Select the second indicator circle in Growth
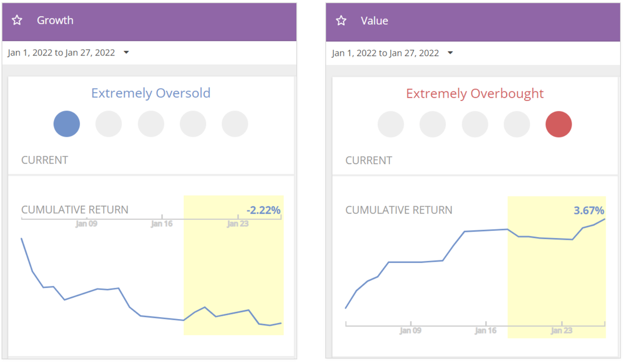The height and width of the screenshot is (364, 624). point(109,124)
